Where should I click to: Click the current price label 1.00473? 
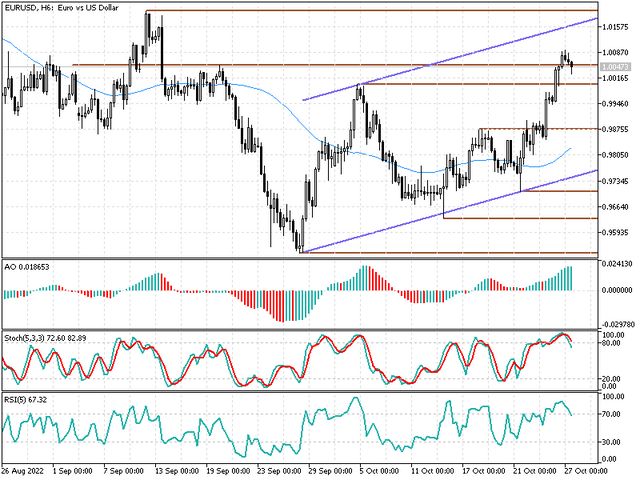click(616, 67)
